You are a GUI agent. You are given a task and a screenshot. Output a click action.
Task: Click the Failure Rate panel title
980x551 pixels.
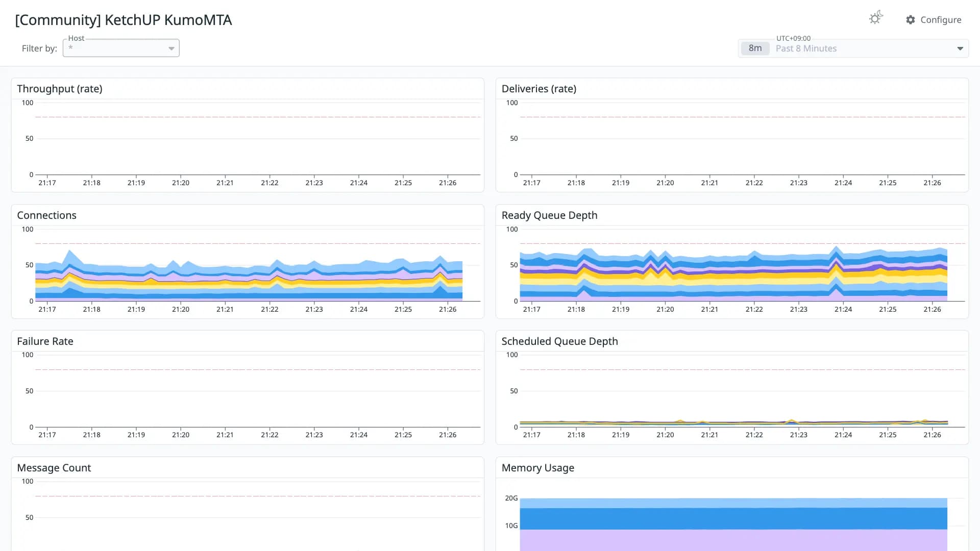tap(45, 341)
